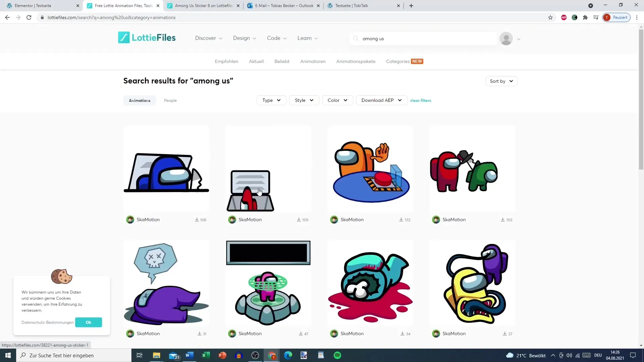Switch to the Outlook E-Mail browser tab
Screen dimensions: 644x362
pyautogui.click(x=284, y=6)
